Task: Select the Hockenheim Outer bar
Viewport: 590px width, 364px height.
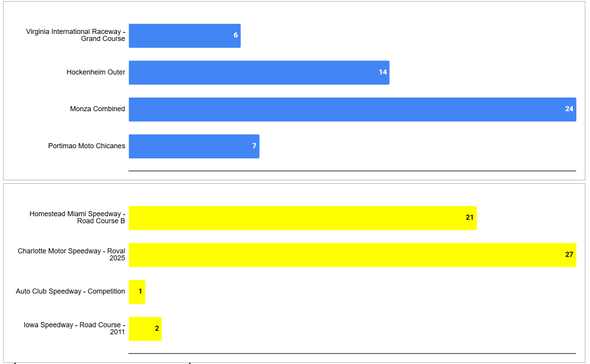Action: pos(259,73)
